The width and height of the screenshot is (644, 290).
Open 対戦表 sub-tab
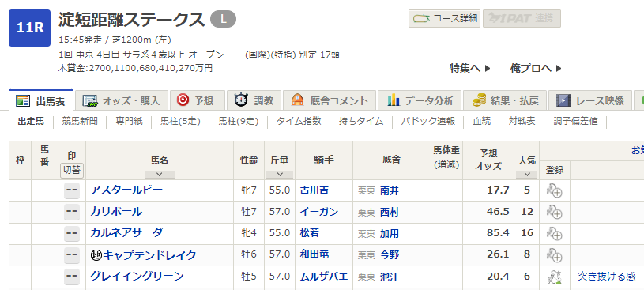click(x=522, y=121)
